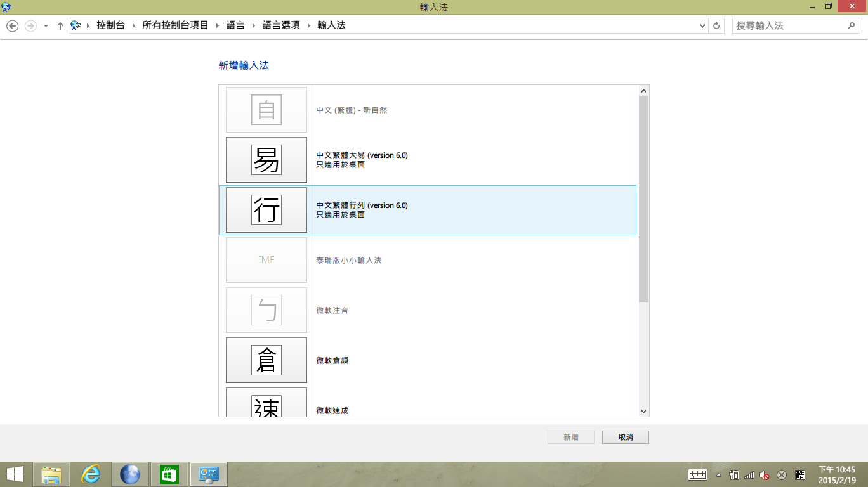868x487 pixels.
Task: Click the Forward navigation arrow
Action: point(30,26)
